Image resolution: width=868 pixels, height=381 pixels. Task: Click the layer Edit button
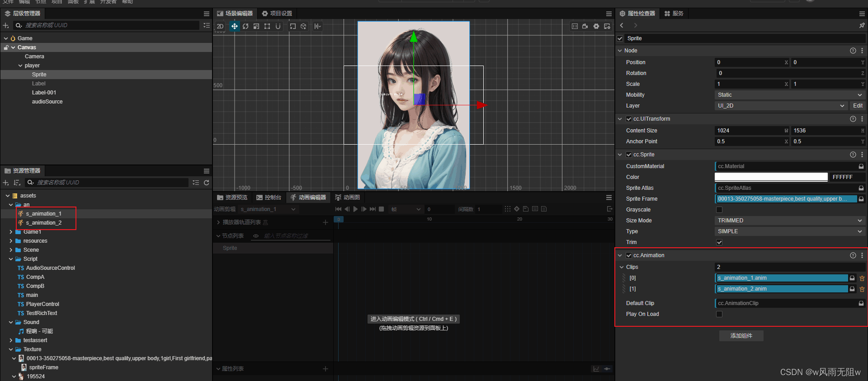[858, 106]
